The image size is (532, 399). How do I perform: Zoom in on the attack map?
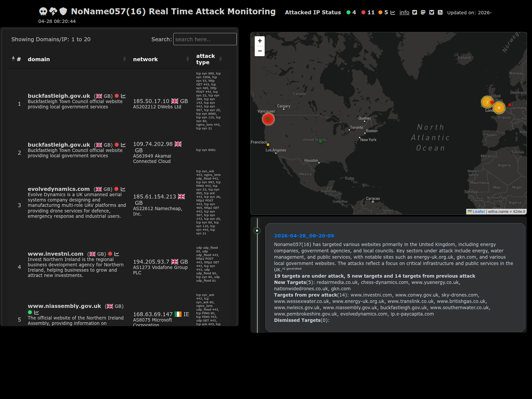(x=260, y=41)
